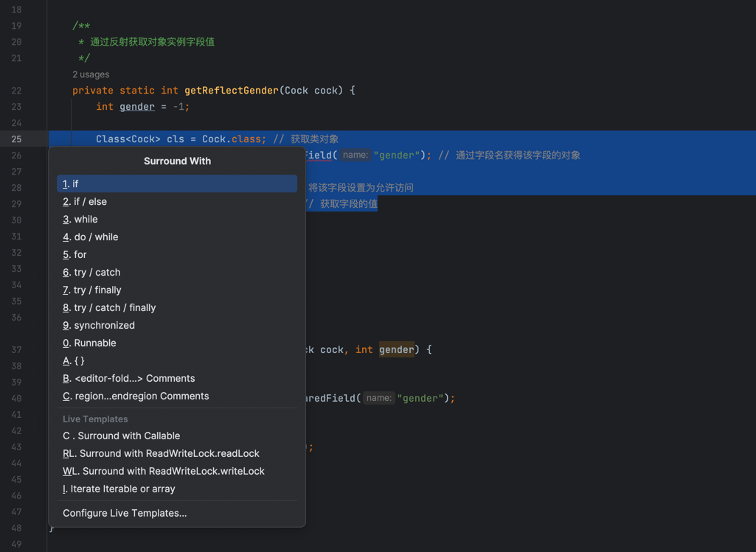Image resolution: width=756 pixels, height=552 pixels.
Task: Pick 'Surround with Callable' live template
Action: pos(122,436)
